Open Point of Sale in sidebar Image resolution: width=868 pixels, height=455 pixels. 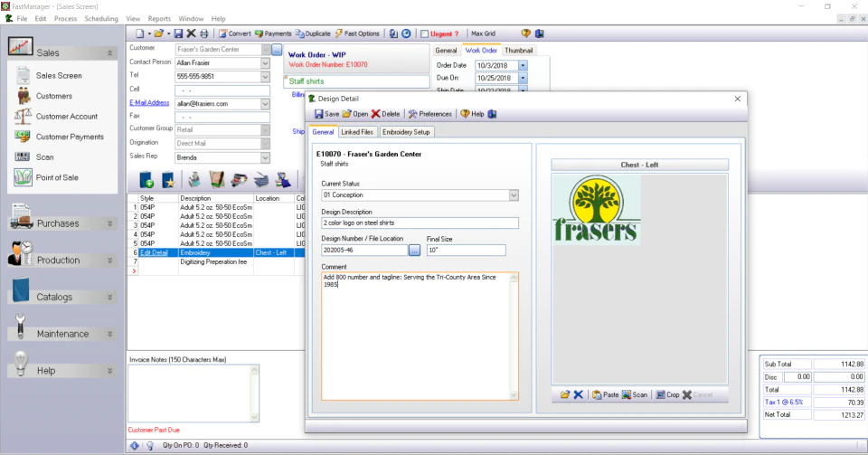(57, 177)
